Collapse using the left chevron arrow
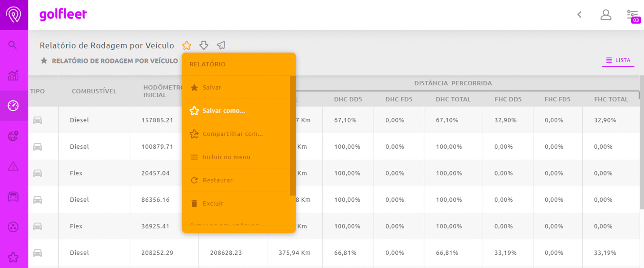 tap(579, 15)
